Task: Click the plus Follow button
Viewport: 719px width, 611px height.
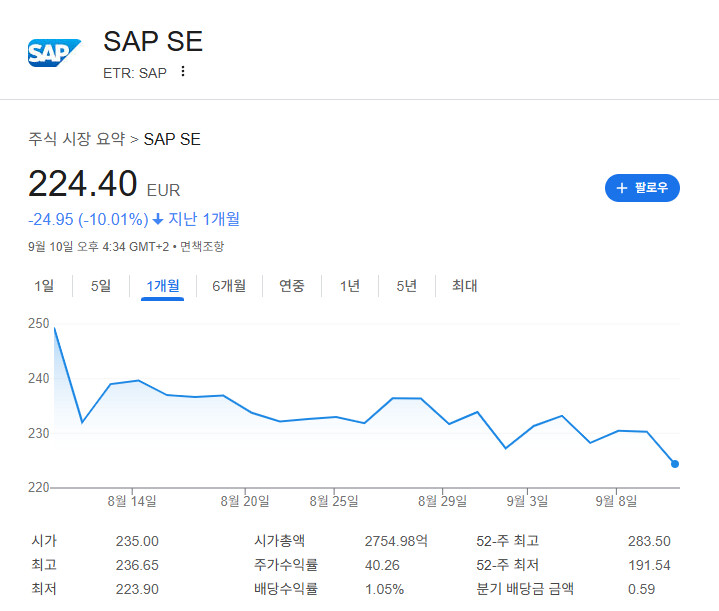Action: [642, 187]
